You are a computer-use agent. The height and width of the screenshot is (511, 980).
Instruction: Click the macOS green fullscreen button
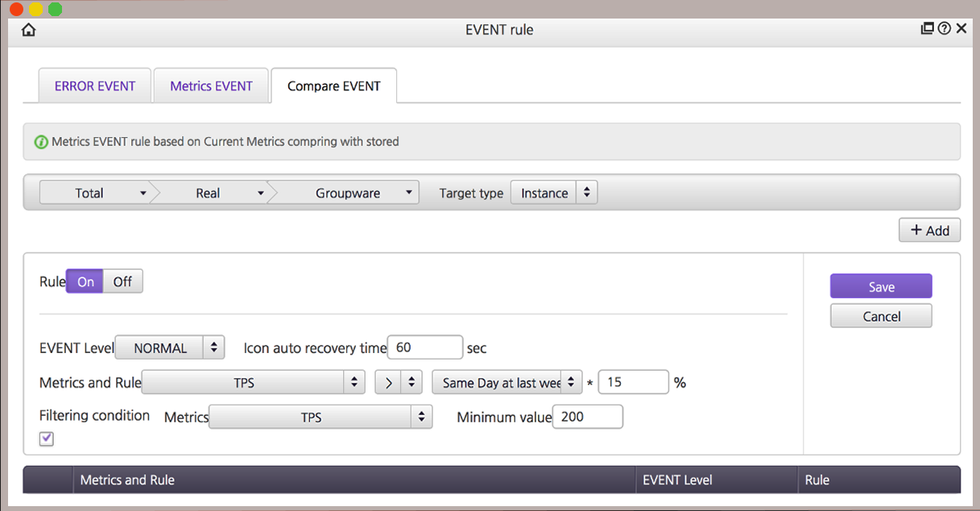point(55,9)
